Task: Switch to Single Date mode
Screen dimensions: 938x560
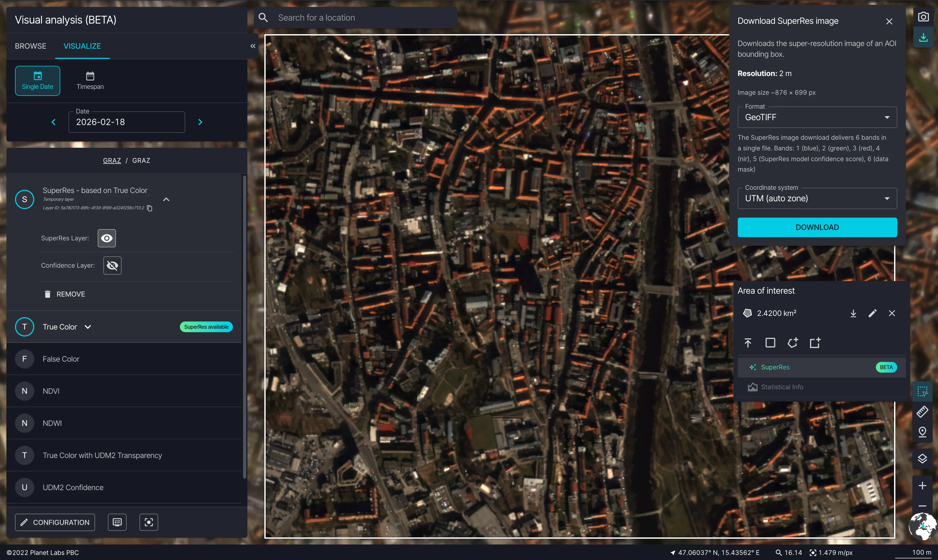Action: 37,81
